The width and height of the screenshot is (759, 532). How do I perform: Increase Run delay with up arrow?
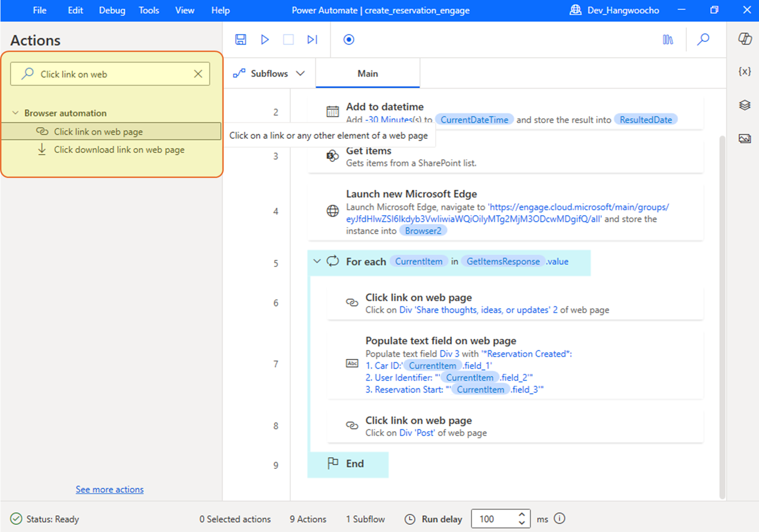(x=522, y=515)
